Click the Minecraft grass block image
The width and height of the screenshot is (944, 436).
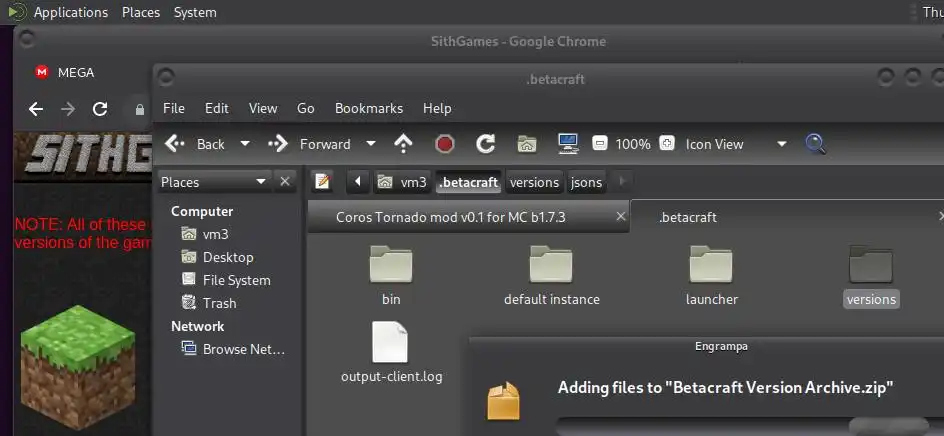pyautogui.click(x=78, y=369)
